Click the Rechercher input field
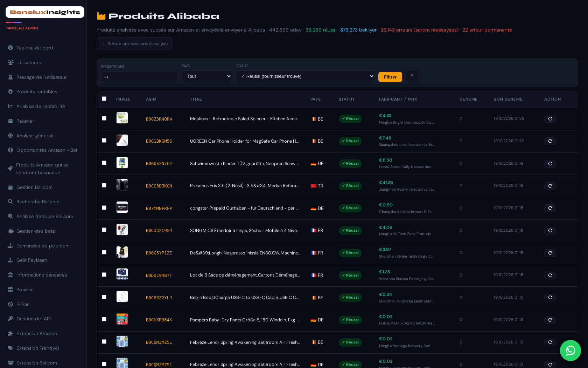 tap(140, 77)
